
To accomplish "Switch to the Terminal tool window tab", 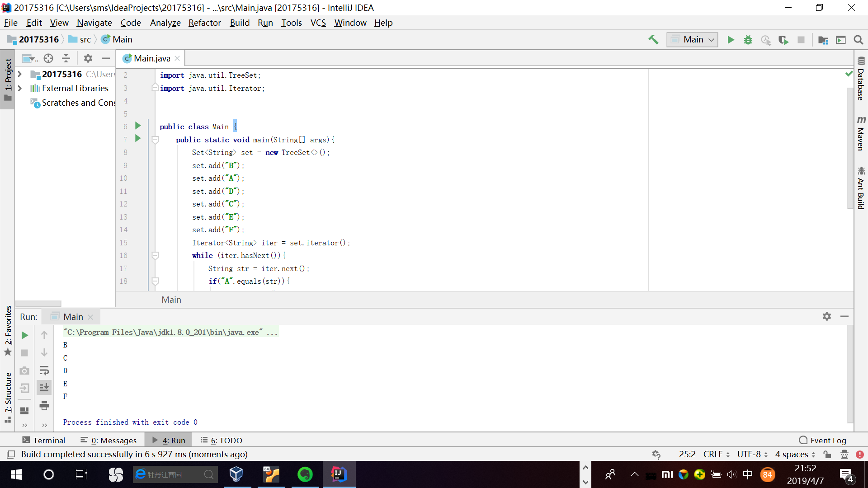I will pyautogui.click(x=44, y=440).
